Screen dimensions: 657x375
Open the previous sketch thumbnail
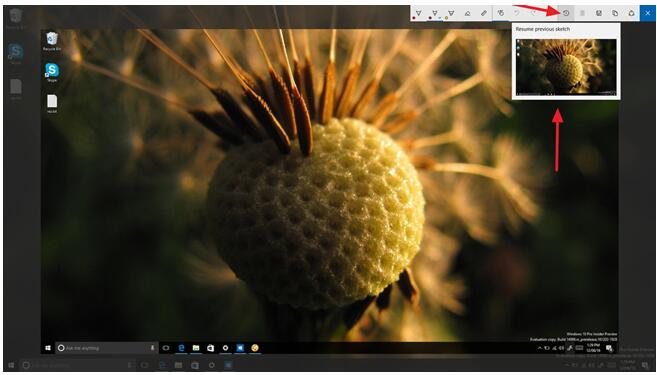click(x=566, y=67)
